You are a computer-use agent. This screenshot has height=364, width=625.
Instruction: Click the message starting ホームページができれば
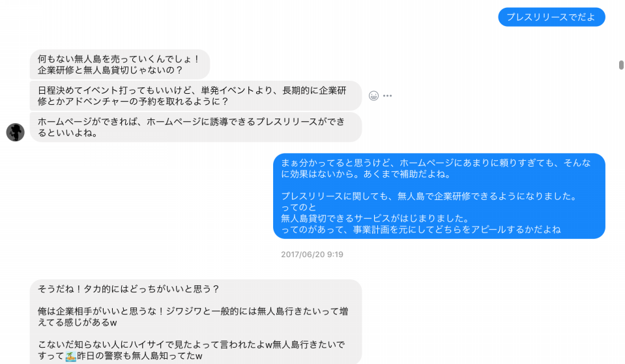click(196, 128)
